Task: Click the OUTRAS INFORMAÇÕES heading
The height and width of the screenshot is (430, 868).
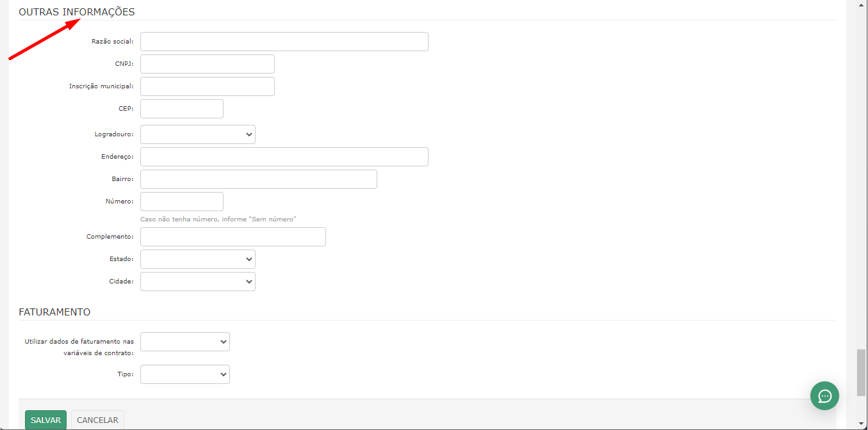Action: (77, 12)
